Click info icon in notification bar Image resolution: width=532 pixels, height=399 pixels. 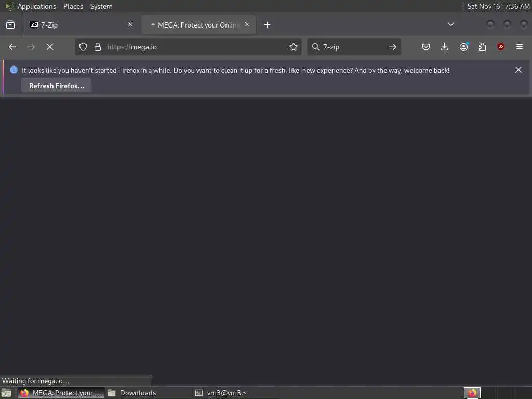[14, 70]
